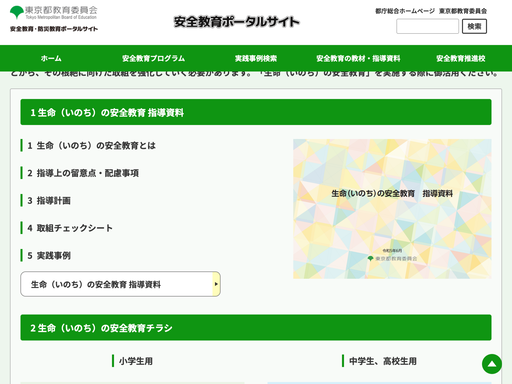Click the 中学生、高校生用 heading
The width and height of the screenshot is (512, 384).
383,361
